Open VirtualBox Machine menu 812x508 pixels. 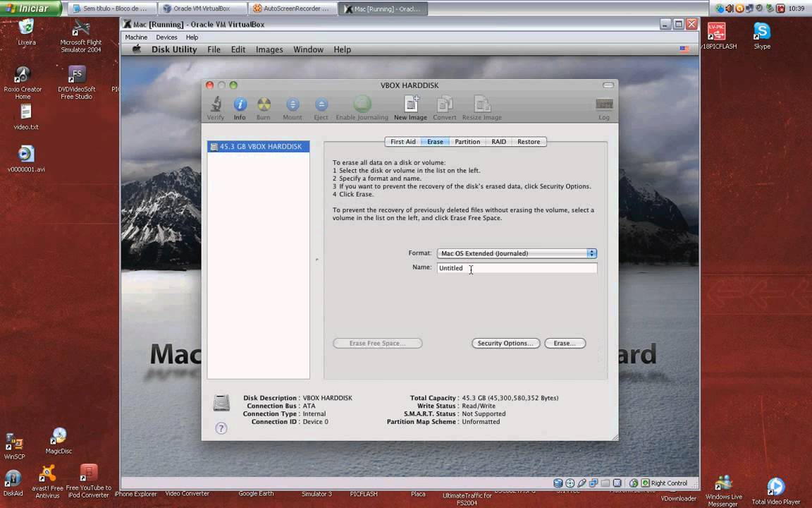pos(136,37)
